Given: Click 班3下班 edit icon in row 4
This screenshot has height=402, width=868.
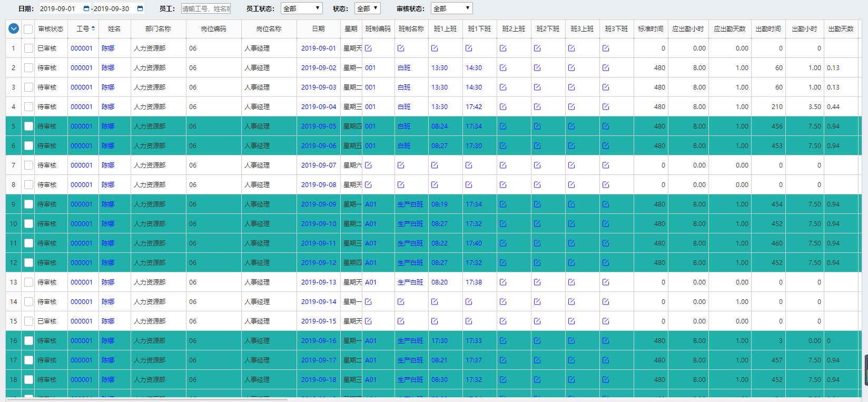Looking at the screenshot, I should [606, 107].
